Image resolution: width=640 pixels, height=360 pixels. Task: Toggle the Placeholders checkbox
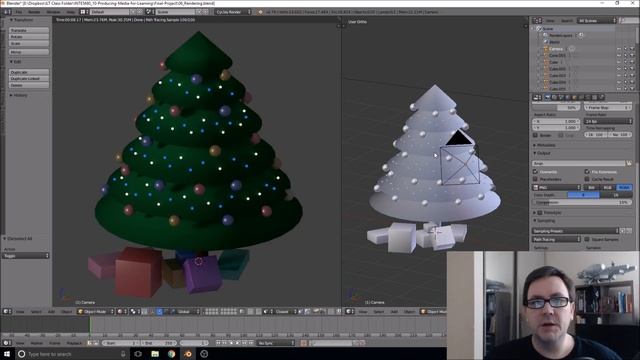click(x=535, y=179)
